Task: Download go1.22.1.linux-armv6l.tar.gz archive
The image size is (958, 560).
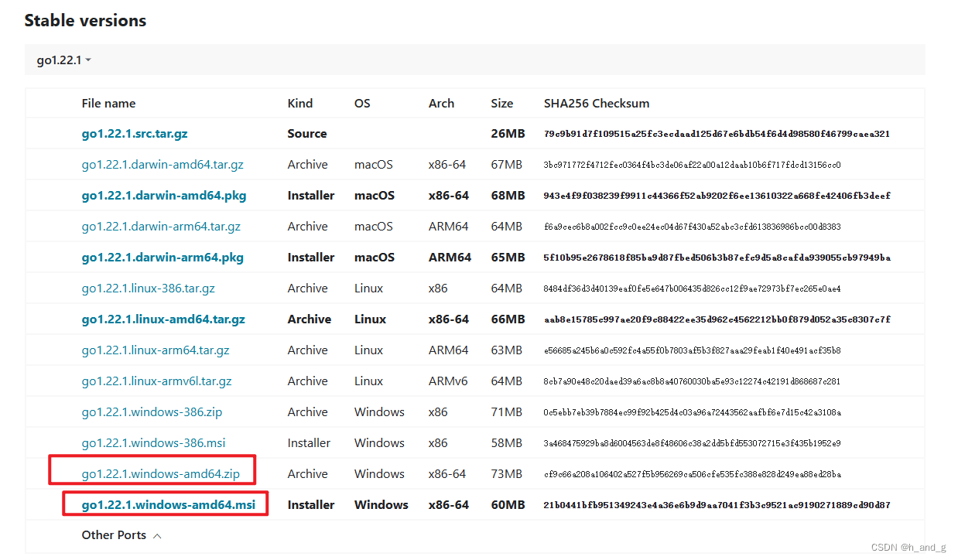Action: pos(157,381)
